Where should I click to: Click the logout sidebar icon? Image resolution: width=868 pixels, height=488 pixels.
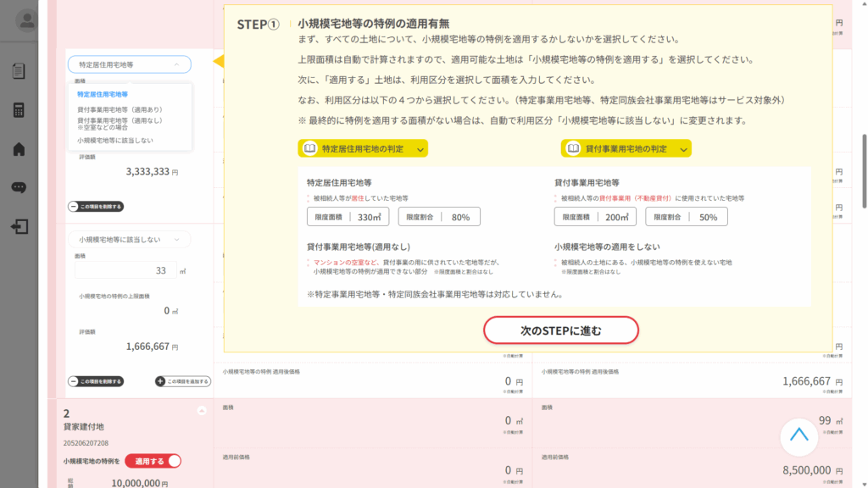pos(19,226)
